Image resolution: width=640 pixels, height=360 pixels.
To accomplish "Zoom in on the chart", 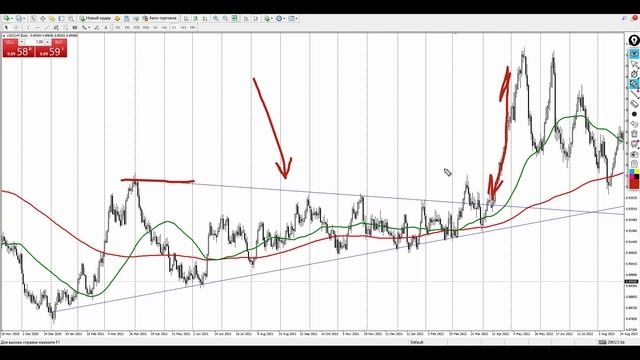I will (x=216, y=18).
